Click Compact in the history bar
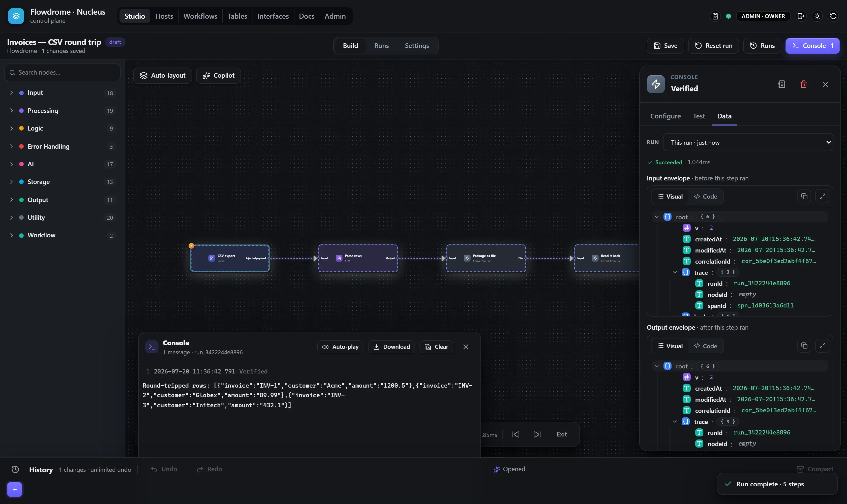 (815, 469)
